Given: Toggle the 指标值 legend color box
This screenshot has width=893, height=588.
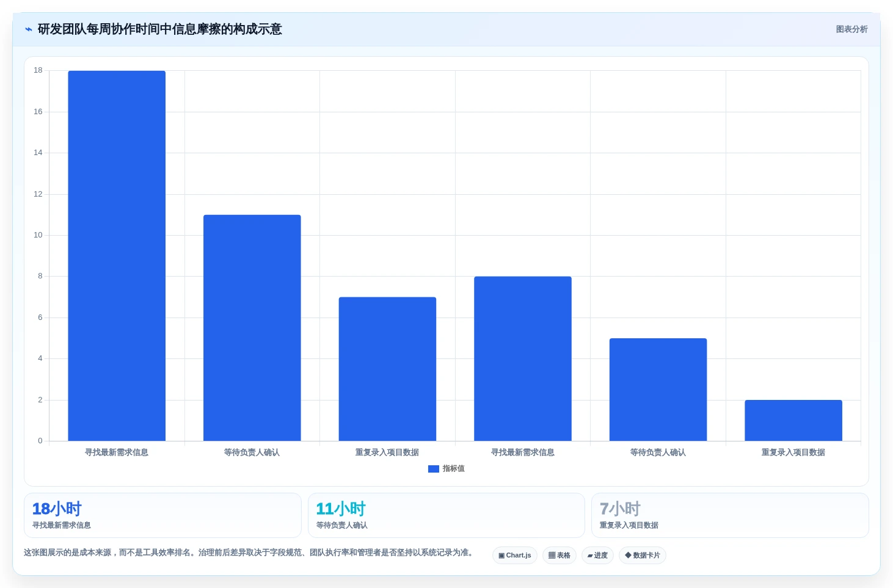Looking at the screenshot, I should pyautogui.click(x=434, y=469).
